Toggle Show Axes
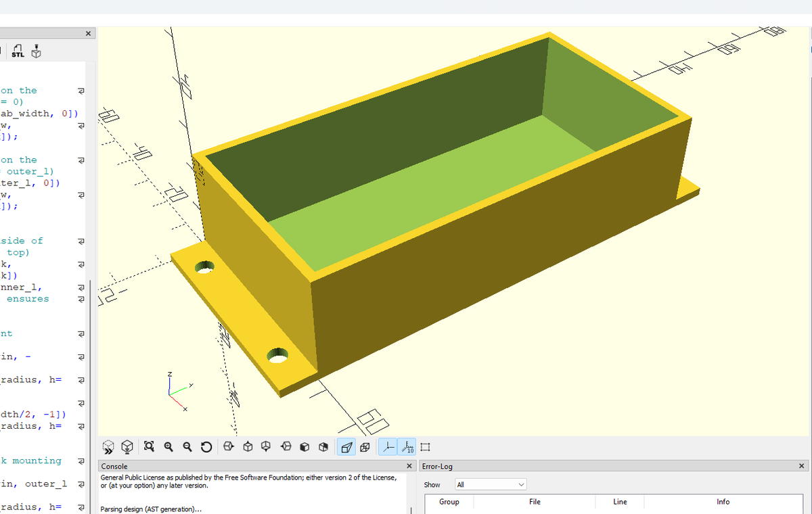The height and width of the screenshot is (514, 812). pyautogui.click(x=388, y=446)
